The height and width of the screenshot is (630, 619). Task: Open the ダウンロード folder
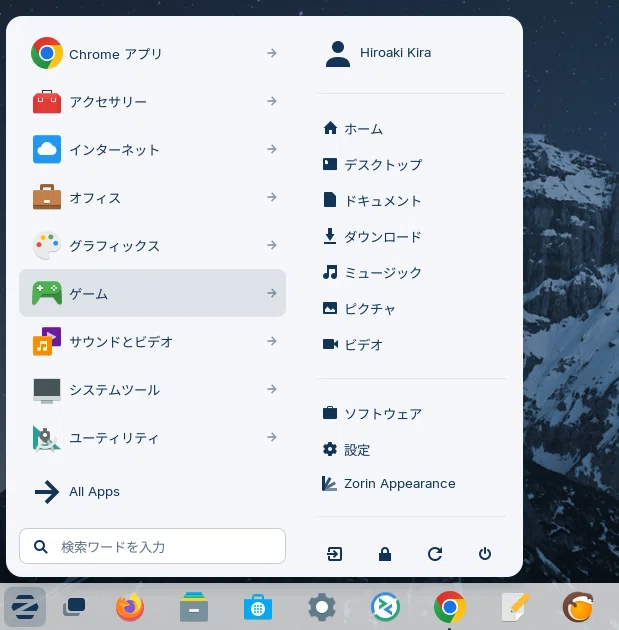click(x=411, y=236)
